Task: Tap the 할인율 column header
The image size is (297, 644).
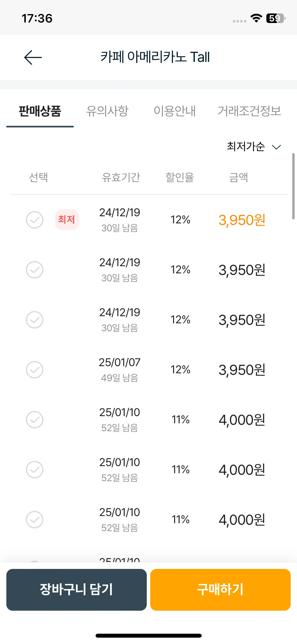Action: tap(180, 177)
